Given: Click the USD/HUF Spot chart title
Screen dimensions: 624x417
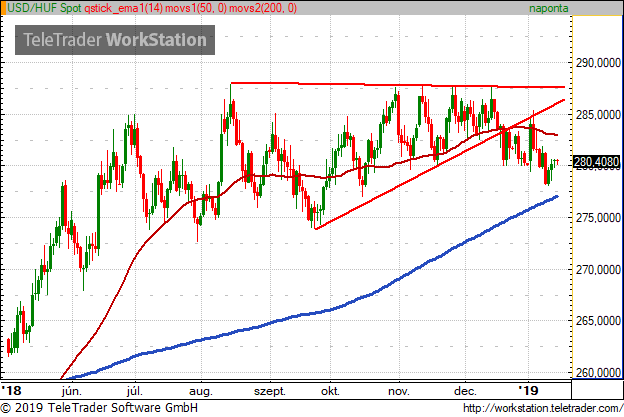Looking at the screenshot, I should (44, 8).
